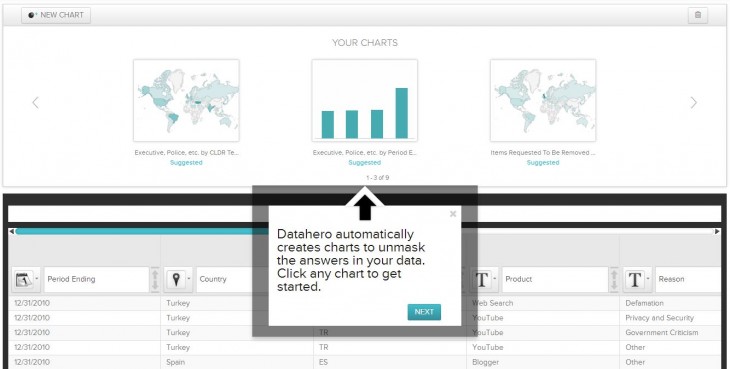Click Suggested under Executive, Police by CLDR chart
730x369 pixels.
pyautogui.click(x=186, y=162)
